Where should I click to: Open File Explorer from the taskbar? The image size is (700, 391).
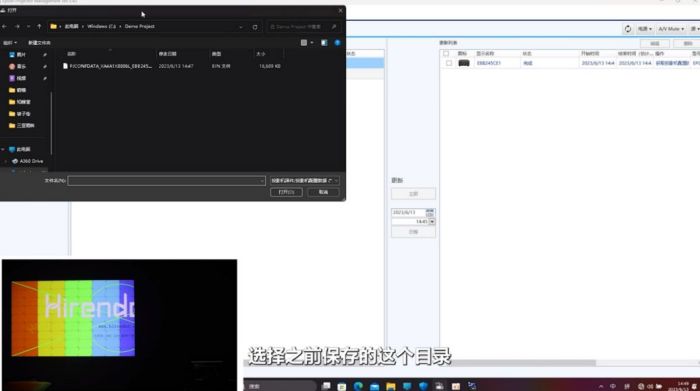(x=391, y=386)
